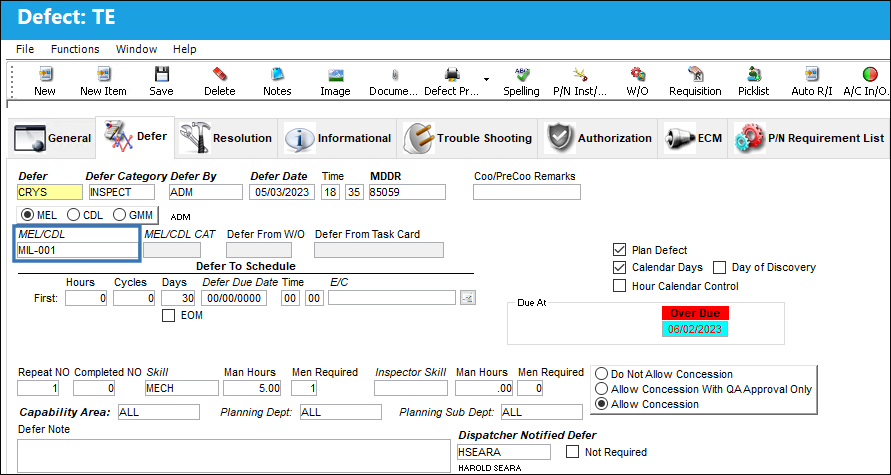Select the Defer tab
This screenshot has width=891, height=475.
[x=135, y=136]
